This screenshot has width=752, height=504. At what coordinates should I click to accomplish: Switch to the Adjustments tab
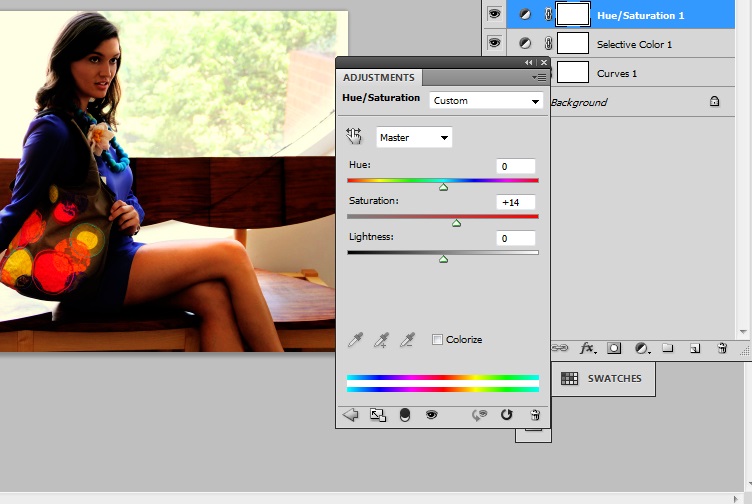(378, 77)
